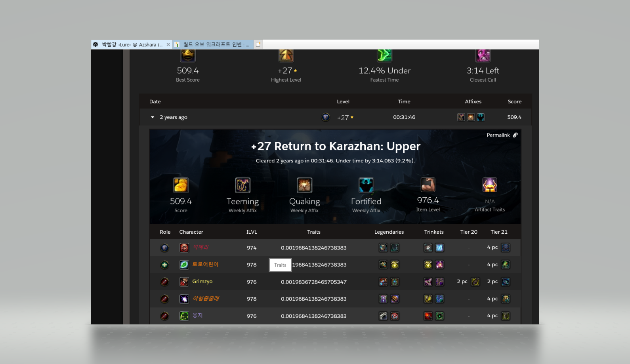Click the Quaking affix icon in the run row

click(x=471, y=117)
